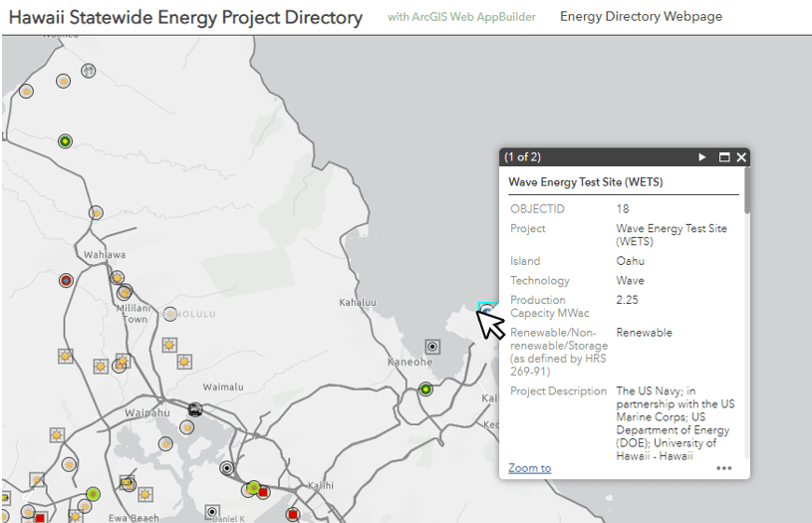The image size is (812, 523).
Task: Click the Kaneohe map label
Action: [409, 362]
